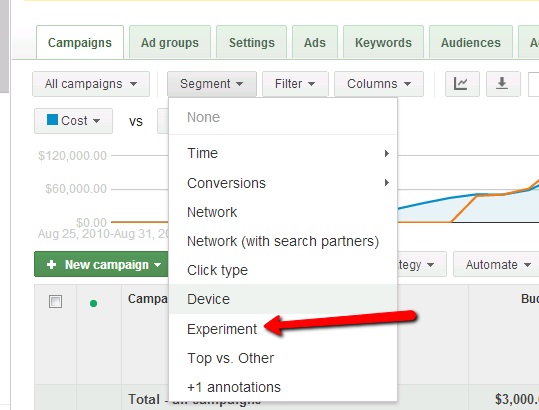Click the download report icon
Viewport: 539px width, 410px height.
(502, 84)
